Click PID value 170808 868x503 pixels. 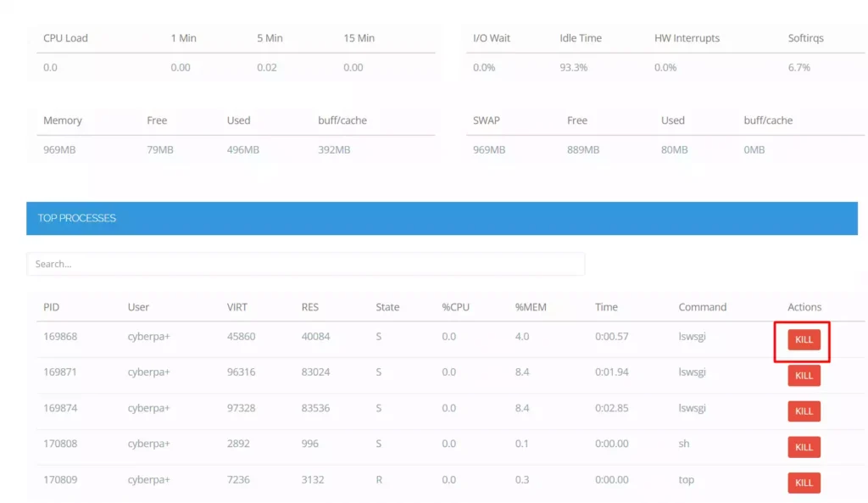click(60, 443)
